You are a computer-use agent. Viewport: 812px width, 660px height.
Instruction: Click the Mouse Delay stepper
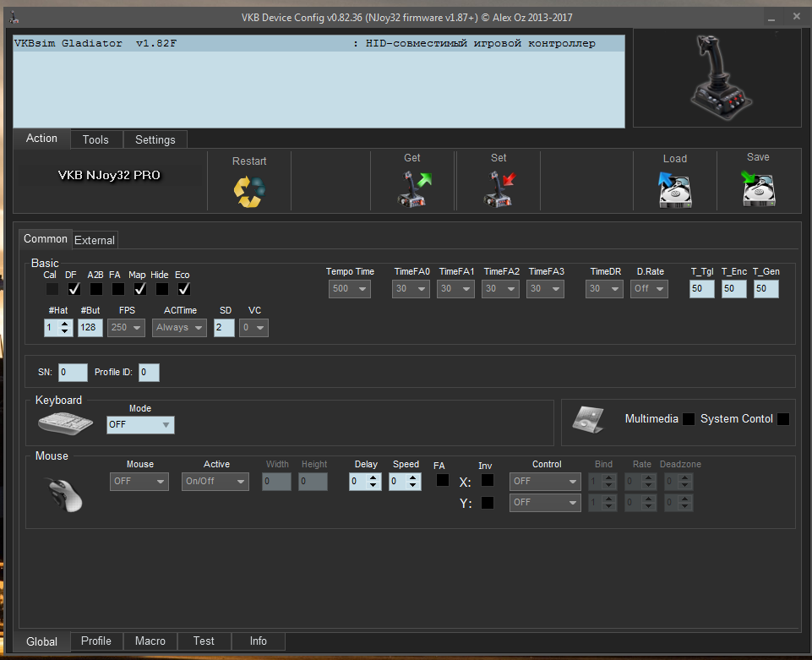[373, 482]
